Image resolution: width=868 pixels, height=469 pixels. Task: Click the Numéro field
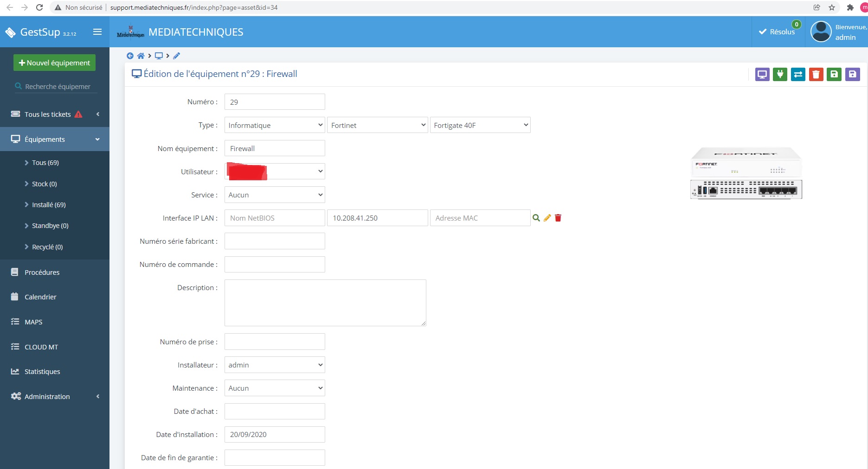coord(275,102)
